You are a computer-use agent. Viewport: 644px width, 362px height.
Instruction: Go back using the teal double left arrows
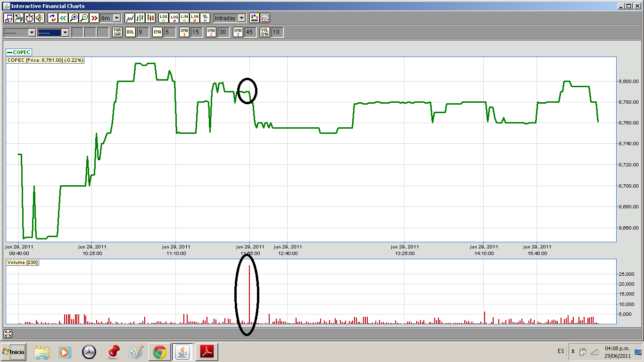point(63,18)
